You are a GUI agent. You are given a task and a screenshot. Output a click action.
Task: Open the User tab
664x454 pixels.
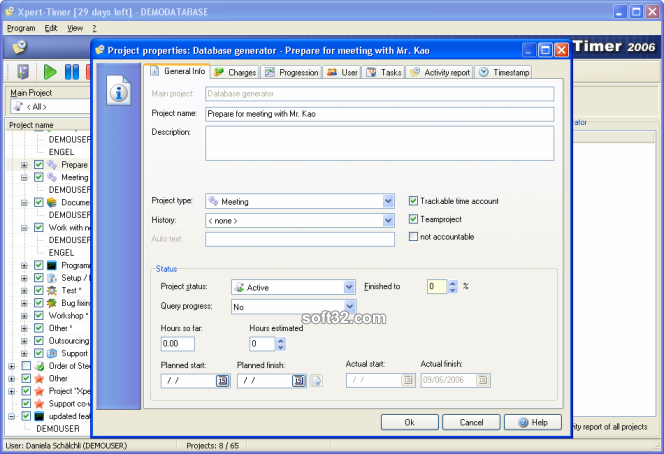click(x=342, y=72)
